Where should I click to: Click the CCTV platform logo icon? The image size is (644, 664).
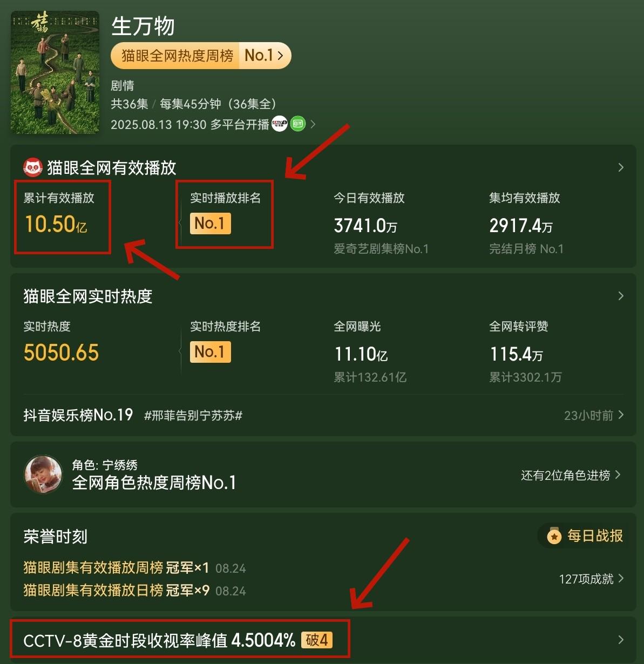click(x=279, y=124)
